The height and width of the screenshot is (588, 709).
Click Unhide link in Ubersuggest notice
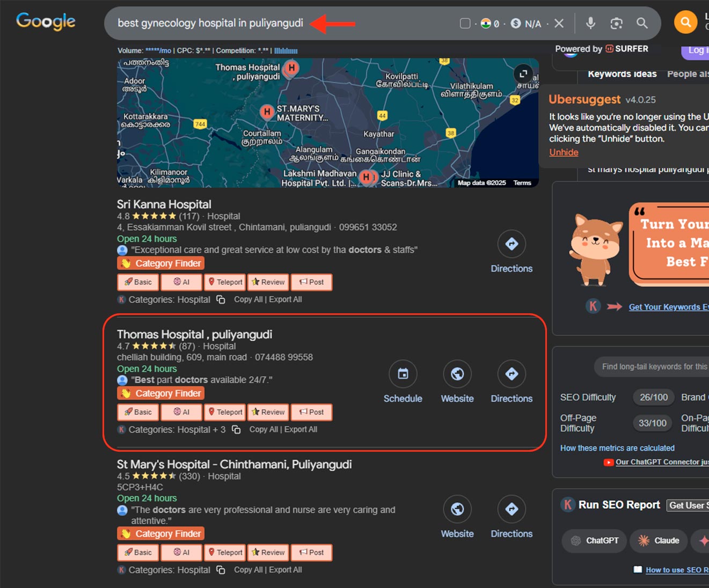[564, 152]
